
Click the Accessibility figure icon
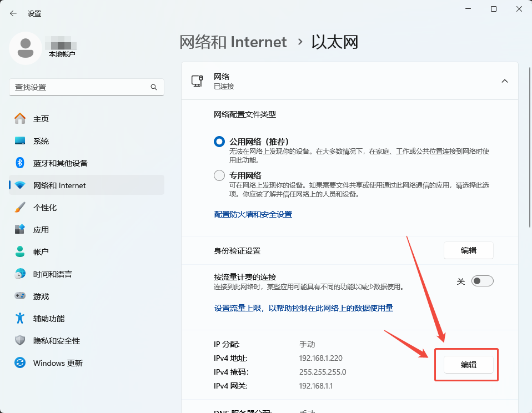pyautogui.click(x=20, y=318)
